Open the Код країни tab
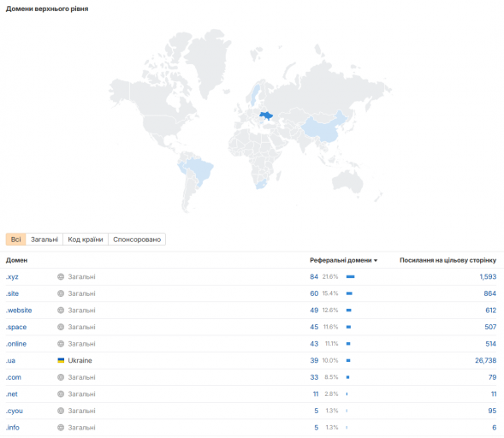Image resolution: width=504 pixels, height=438 pixels. pyautogui.click(x=86, y=240)
